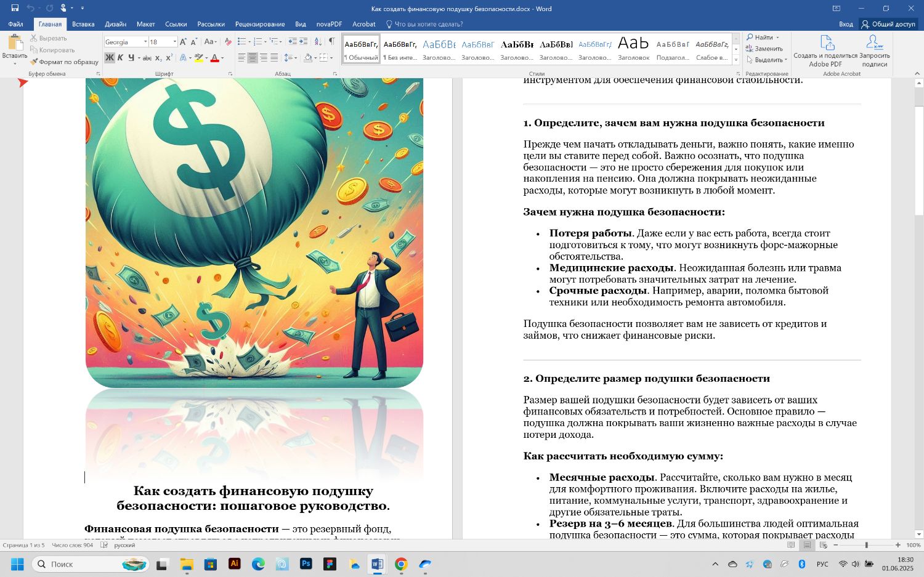Clear all formatting with the eraser icon
The image size is (924, 577).
tap(228, 42)
